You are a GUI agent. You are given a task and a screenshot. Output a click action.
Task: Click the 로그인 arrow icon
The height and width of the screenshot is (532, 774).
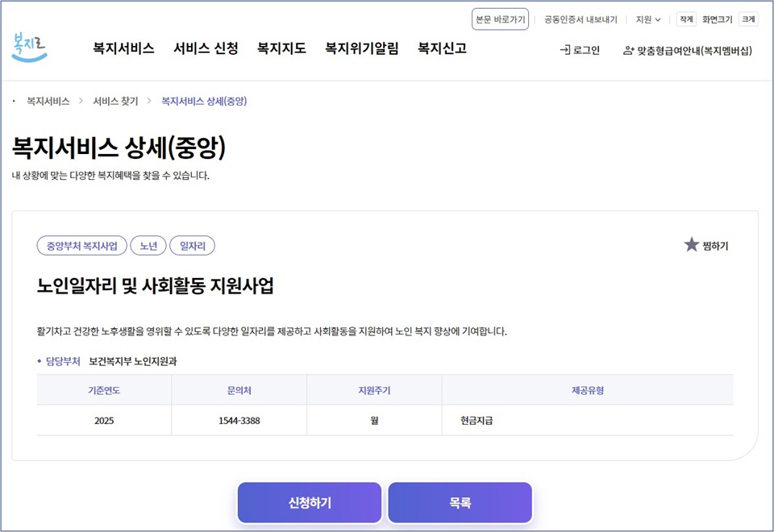pyautogui.click(x=564, y=49)
